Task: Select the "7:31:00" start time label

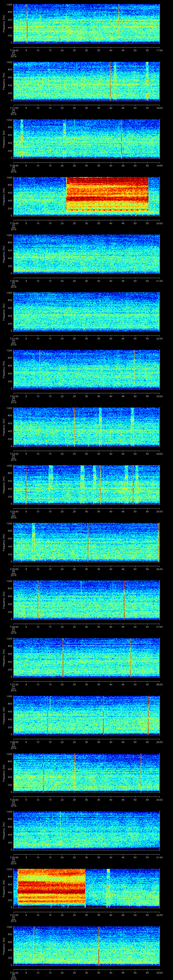Action: pyautogui.click(x=14, y=915)
